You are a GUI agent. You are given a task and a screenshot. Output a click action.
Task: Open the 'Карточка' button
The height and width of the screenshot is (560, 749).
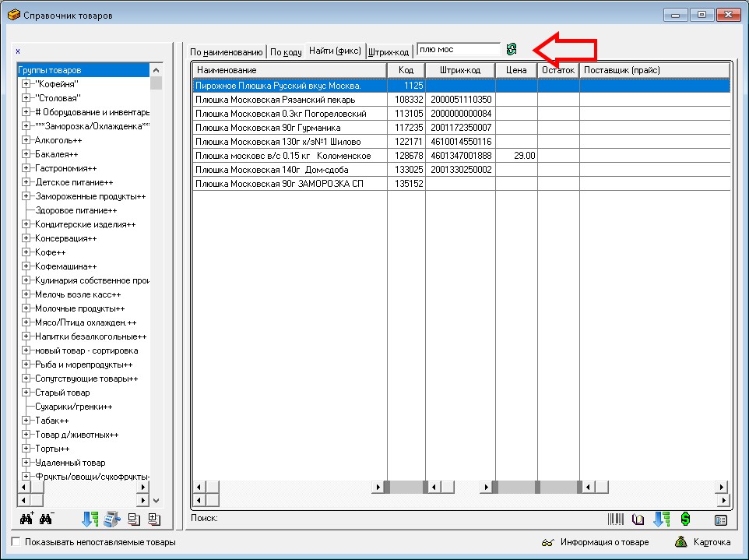click(703, 542)
